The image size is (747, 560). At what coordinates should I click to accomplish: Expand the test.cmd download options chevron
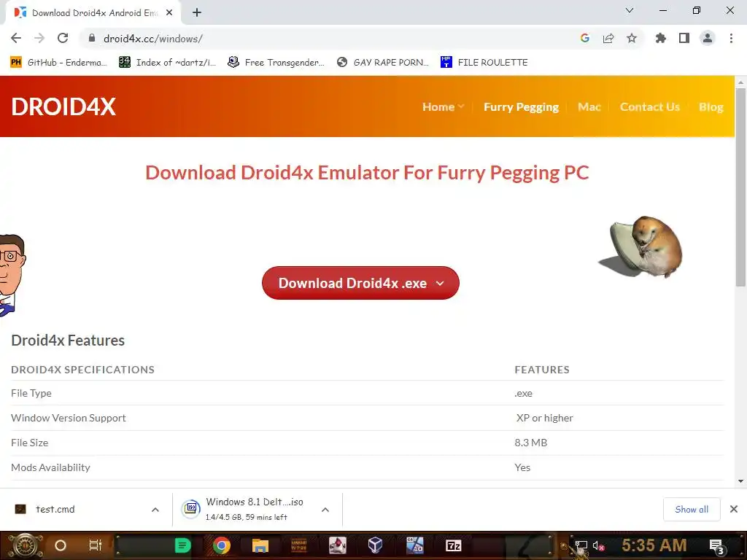[155, 510]
